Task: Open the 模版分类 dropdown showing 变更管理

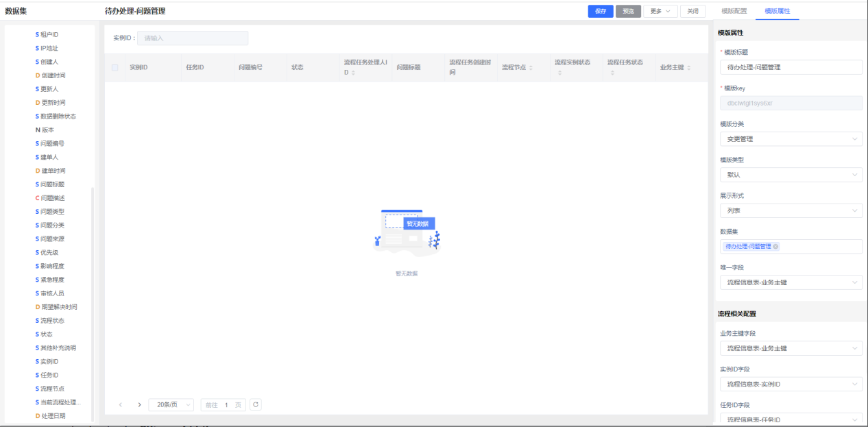Action: click(x=790, y=139)
